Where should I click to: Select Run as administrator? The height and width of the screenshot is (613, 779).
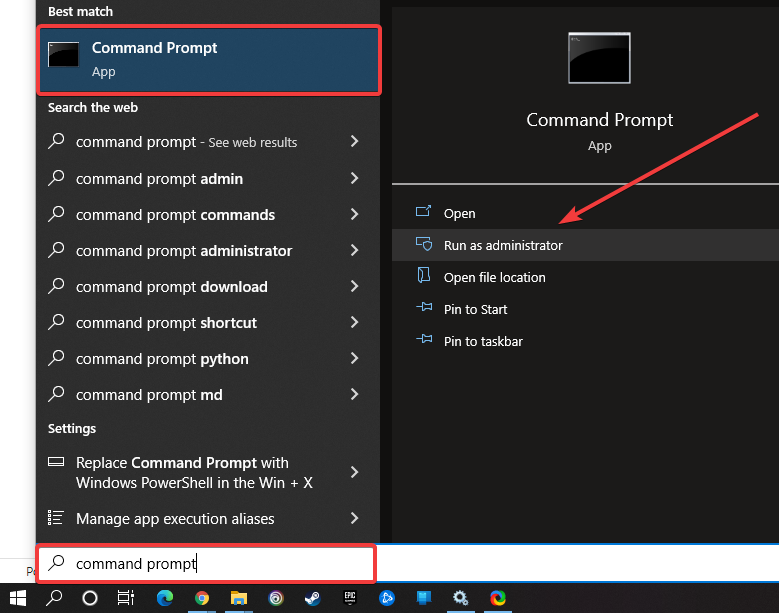click(585, 245)
